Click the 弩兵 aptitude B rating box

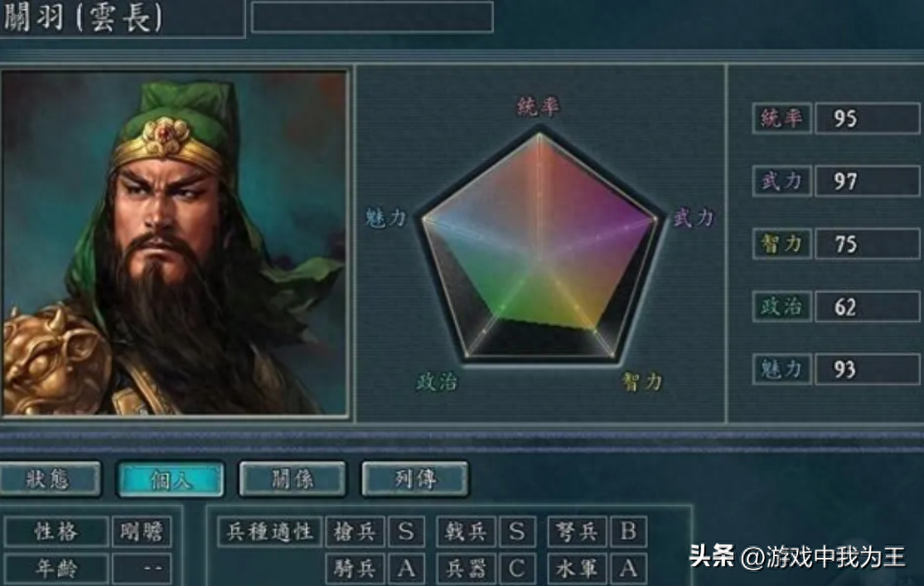[x=628, y=532]
